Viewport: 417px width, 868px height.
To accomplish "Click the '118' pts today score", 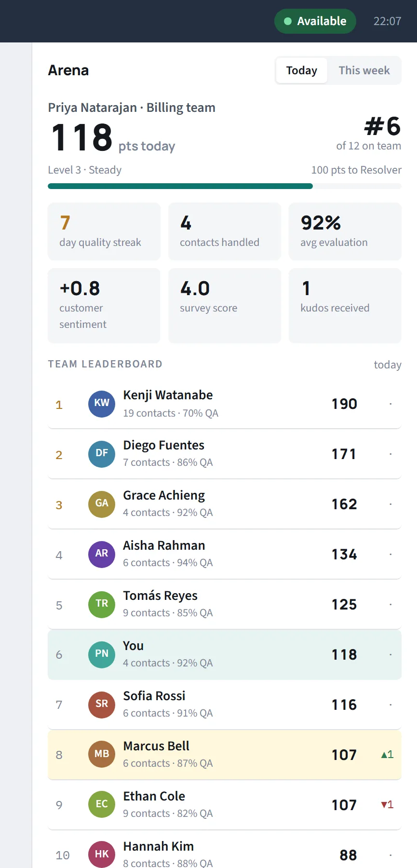I will coord(82,137).
